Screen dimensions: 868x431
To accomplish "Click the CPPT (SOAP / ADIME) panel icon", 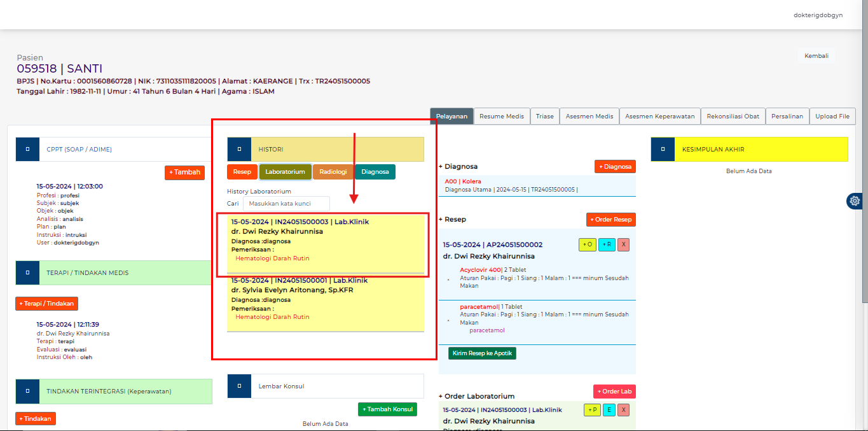I will pyautogui.click(x=27, y=148).
